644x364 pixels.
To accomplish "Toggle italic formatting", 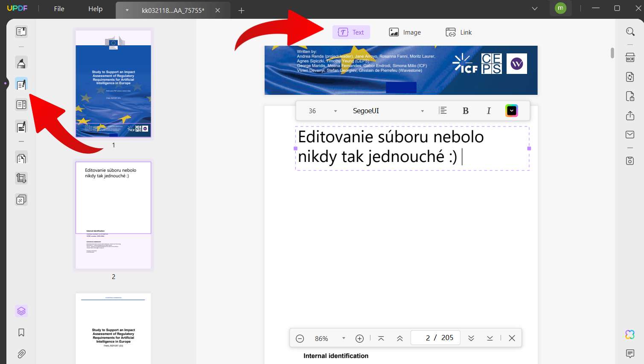I will [x=489, y=111].
